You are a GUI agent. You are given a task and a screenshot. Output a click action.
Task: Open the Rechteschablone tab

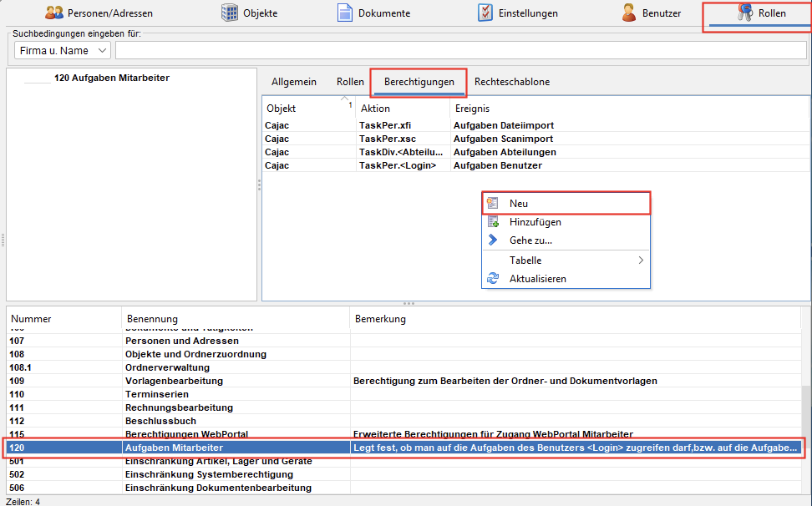pos(512,82)
